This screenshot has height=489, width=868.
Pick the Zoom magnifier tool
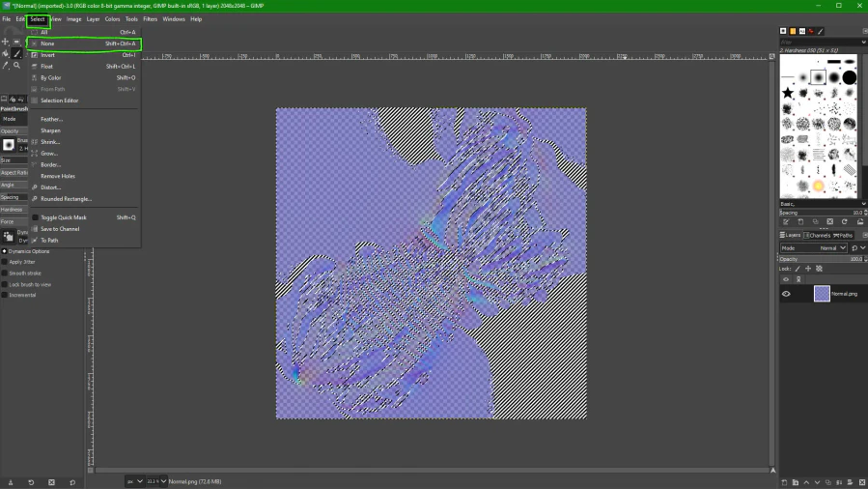click(x=17, y=65)
